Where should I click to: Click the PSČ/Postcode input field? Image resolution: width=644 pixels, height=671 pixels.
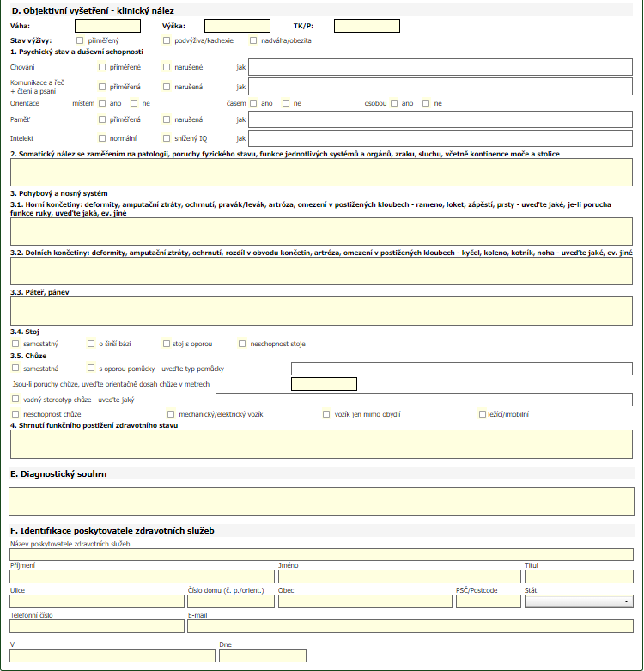tap(489, 601)
